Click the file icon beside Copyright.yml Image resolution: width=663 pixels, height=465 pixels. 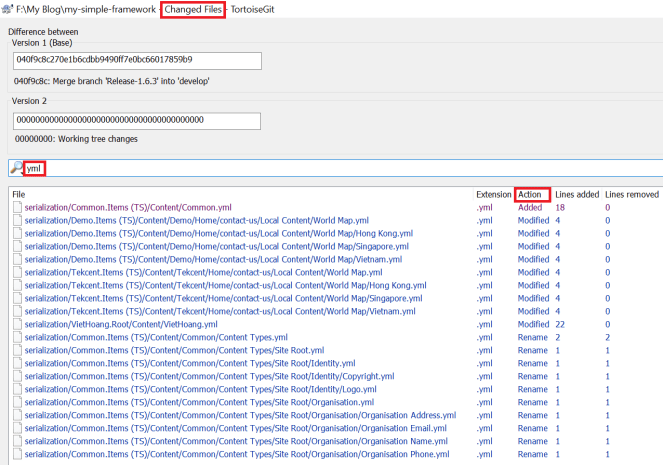click(x=17, y=376)
